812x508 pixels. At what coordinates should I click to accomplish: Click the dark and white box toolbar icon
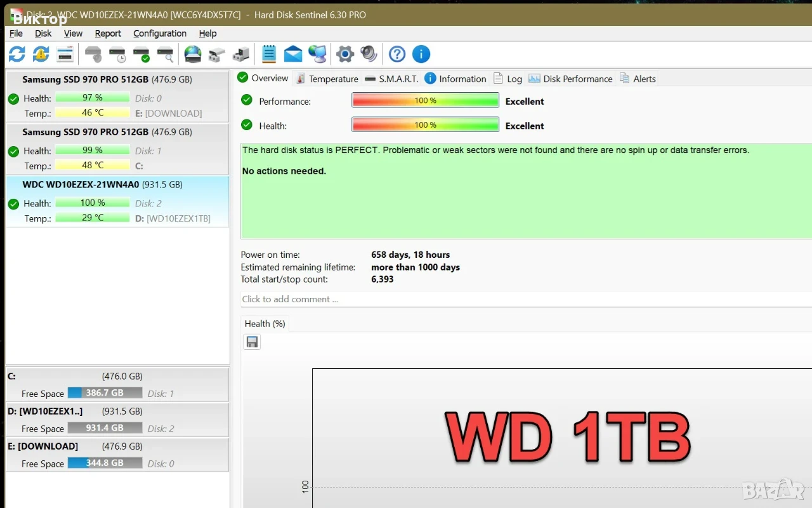coord(241,54)
